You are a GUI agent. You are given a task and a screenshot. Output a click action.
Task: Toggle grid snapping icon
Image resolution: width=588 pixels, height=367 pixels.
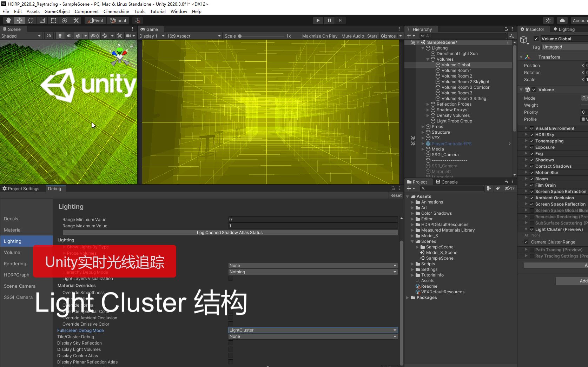[138, 20]
